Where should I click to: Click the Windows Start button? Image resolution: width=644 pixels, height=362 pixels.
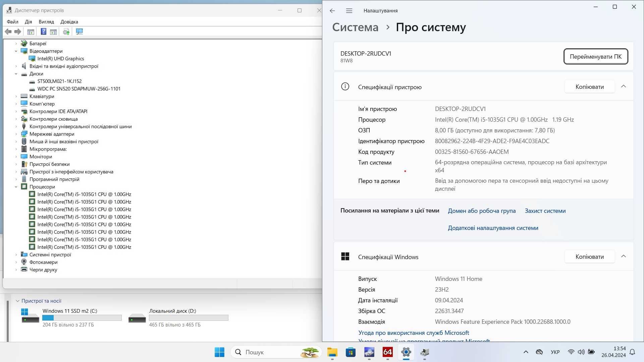click(x=219, y=352)
